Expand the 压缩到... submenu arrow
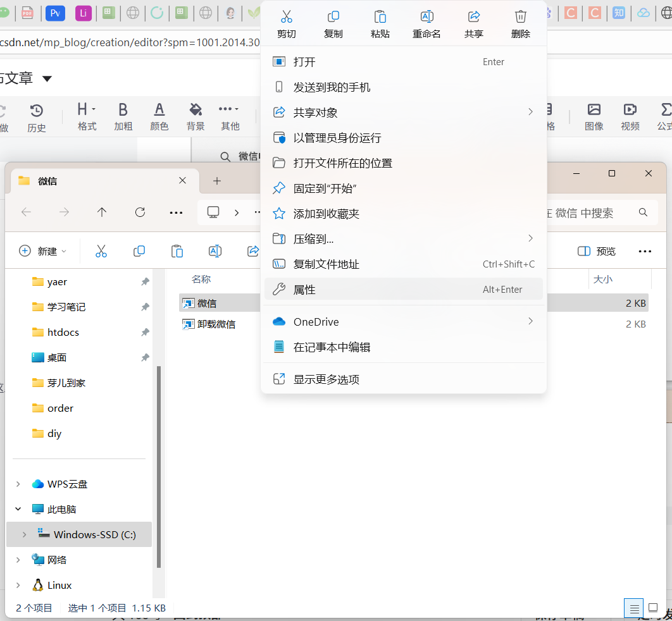 pos(530,238)
